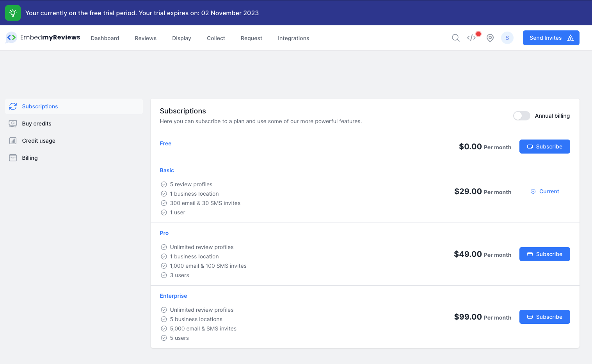
Task: Enable Annual billing
Action: tap(521, 116)
